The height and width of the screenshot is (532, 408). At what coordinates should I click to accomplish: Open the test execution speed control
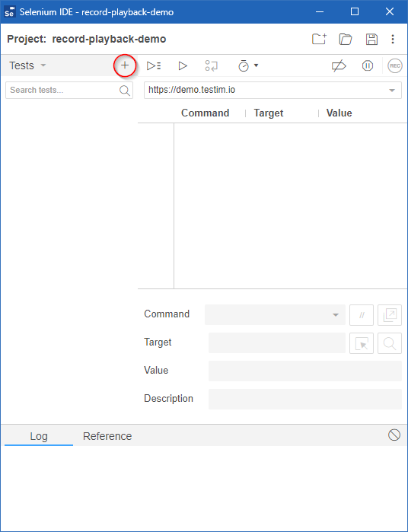[248, 65]
